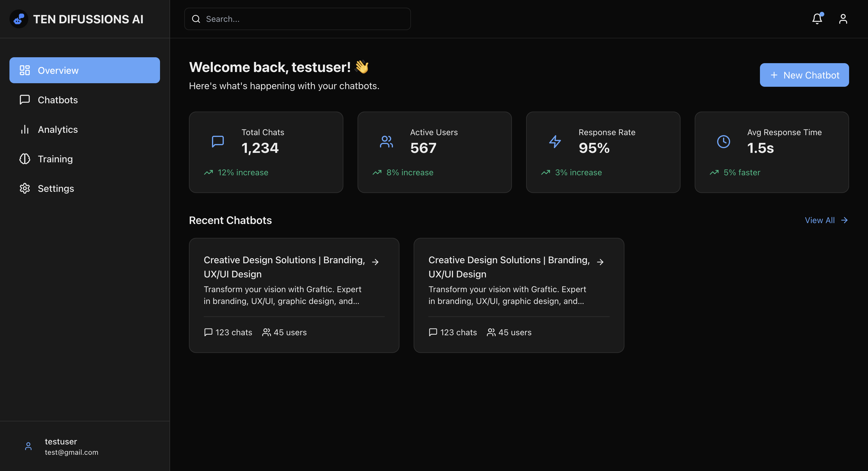
Task: Click the second chatbot card's arrow icon
Action: pos(600,262)
